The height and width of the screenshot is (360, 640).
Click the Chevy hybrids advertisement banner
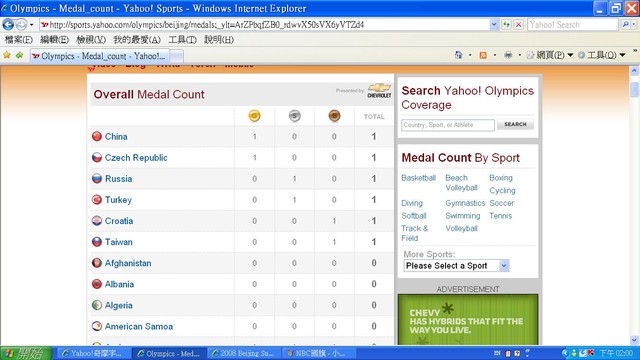pos(468,320)
